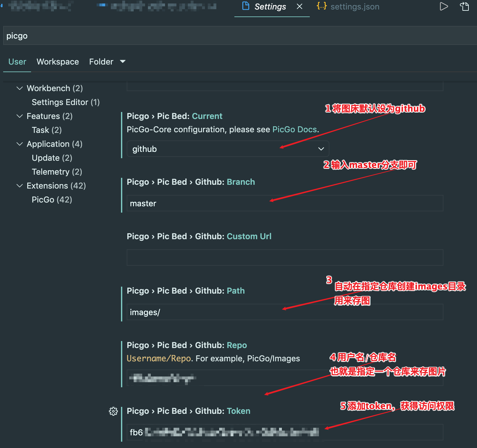Viewport: 477px width, 448px height.
Task: Click the Pic Bed: Current setting title
Action: coord(175,116)
